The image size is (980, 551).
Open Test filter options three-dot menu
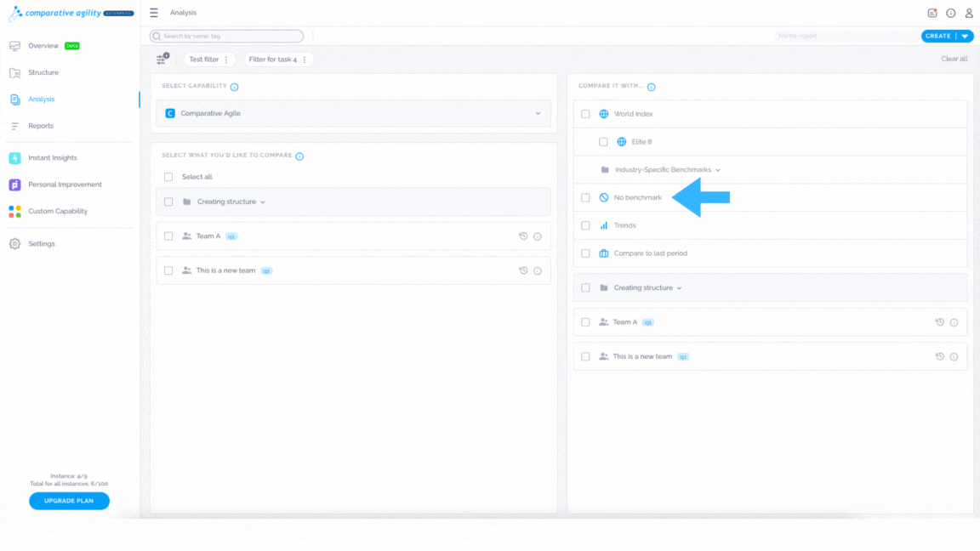point(226,60)
